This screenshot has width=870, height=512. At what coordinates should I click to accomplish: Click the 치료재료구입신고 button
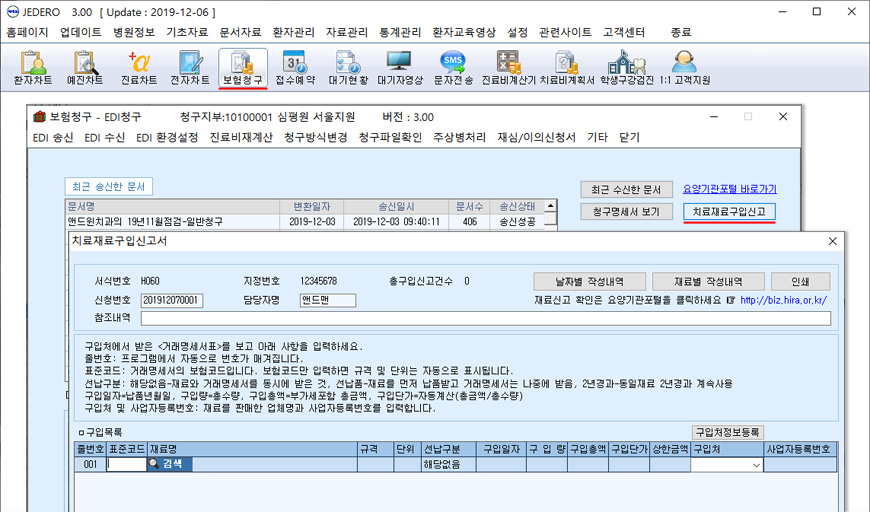728,212
